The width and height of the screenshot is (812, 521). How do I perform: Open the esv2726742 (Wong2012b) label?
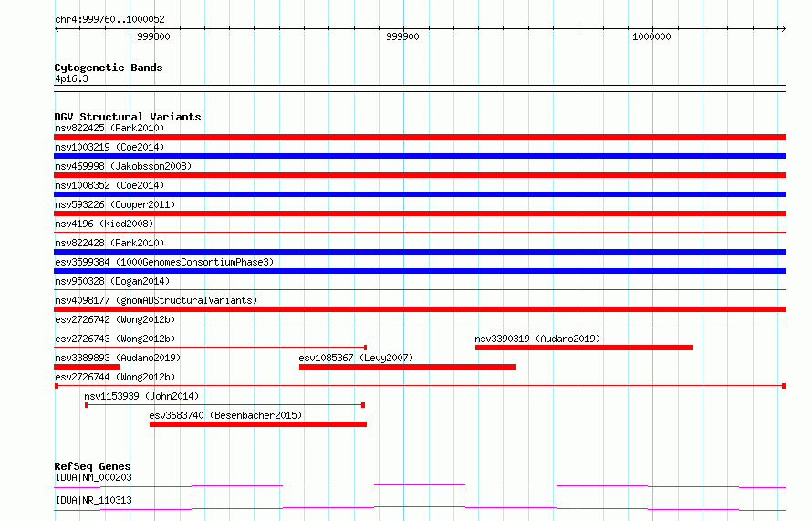point(115,319)
